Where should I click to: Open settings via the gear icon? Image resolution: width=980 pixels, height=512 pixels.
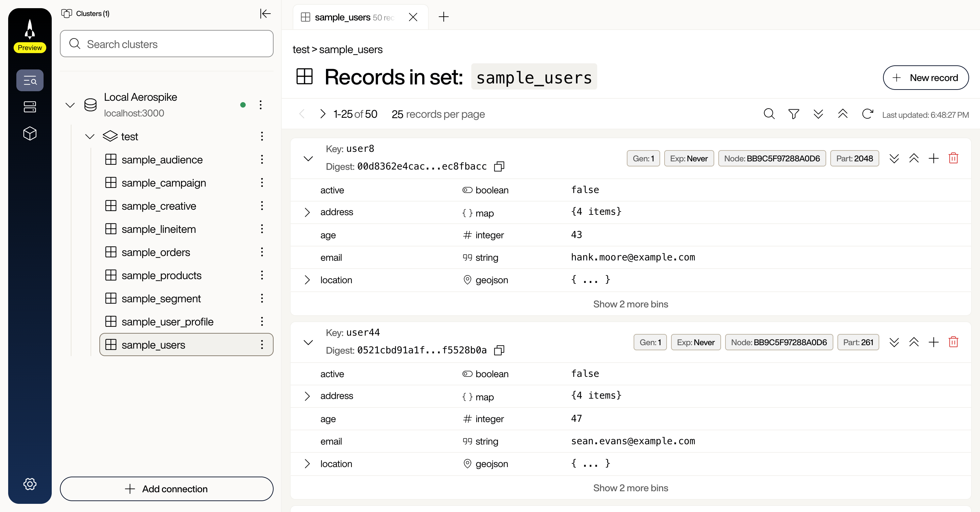click(30, 484)
